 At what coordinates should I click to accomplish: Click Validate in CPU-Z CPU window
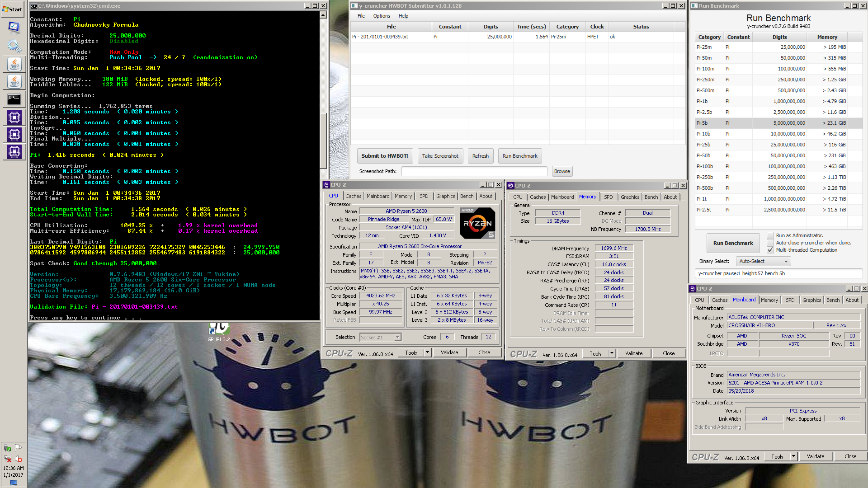[x=449, y=352]
